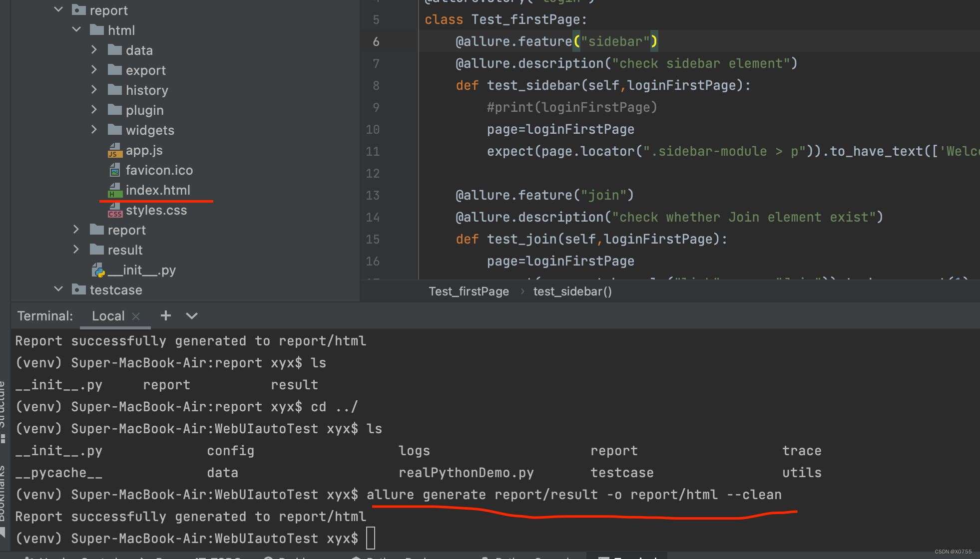The image size is (980, 559).
Task: Expand the data folder
Action: (x=94, y=50)
